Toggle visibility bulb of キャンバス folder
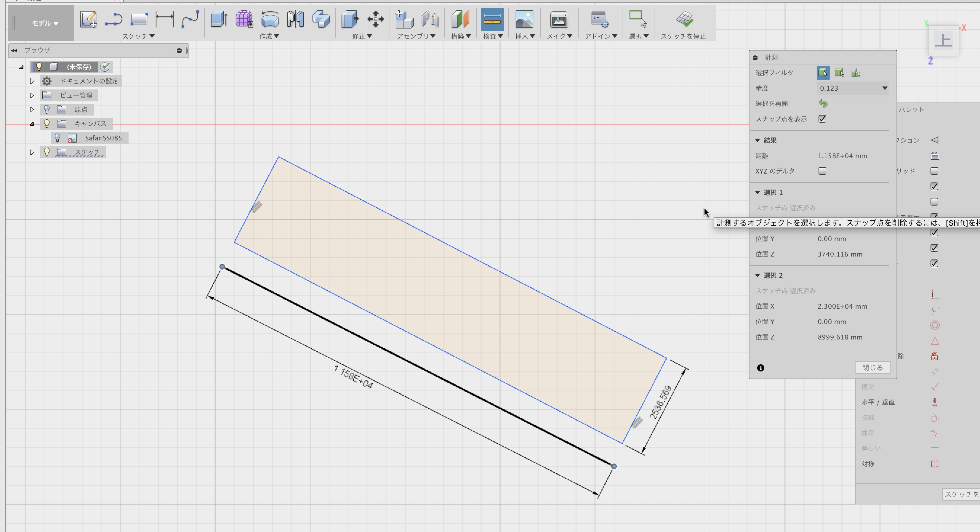 click(x=47, y=124)
